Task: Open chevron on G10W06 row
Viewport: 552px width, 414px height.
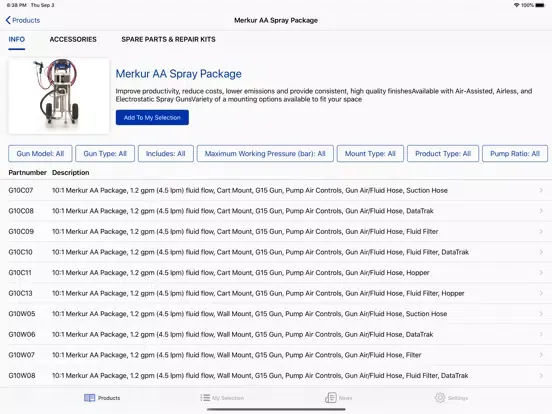Action: click(x=541, y=334)
